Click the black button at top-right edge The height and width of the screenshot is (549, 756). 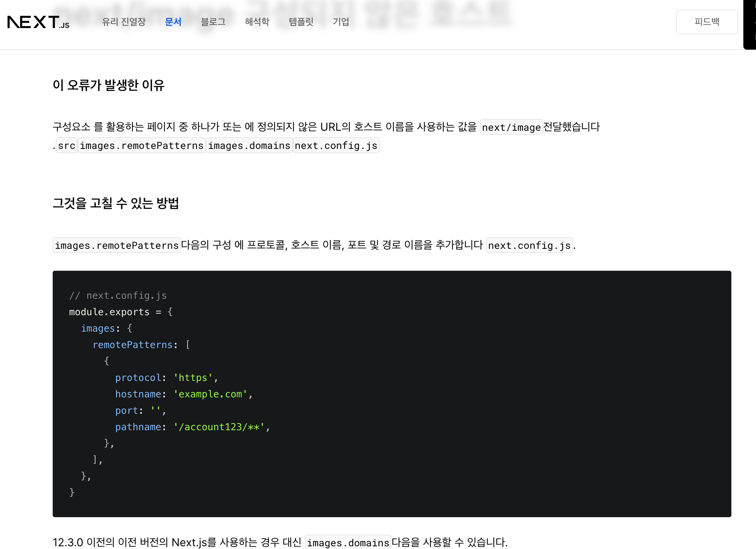751,24
